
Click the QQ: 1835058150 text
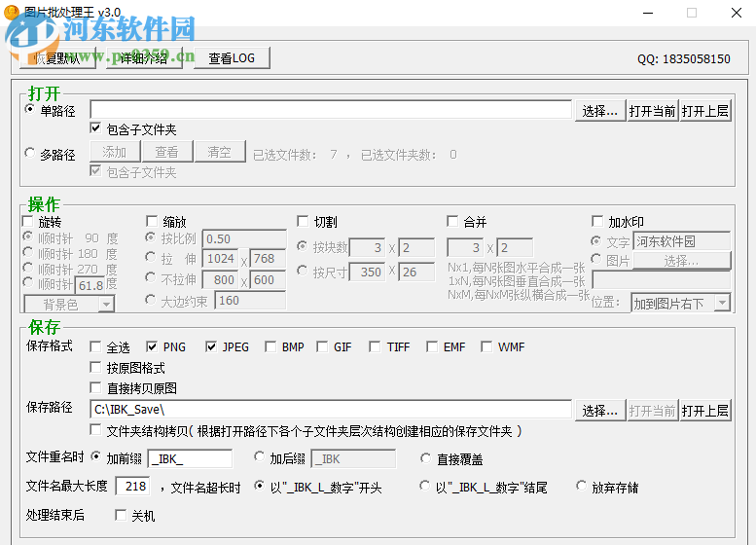point(684,58)
